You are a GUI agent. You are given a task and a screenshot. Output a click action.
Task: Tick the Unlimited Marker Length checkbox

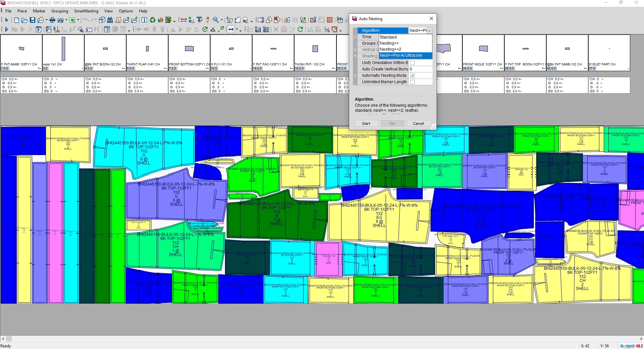(x=412, y=82)
